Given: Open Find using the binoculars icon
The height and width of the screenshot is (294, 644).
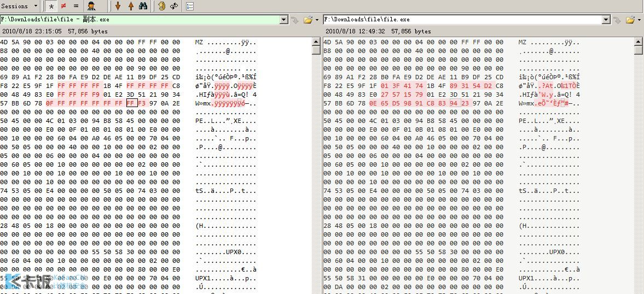Looking at the screenshot, I should pyautogui.click(x=143, y=6).
